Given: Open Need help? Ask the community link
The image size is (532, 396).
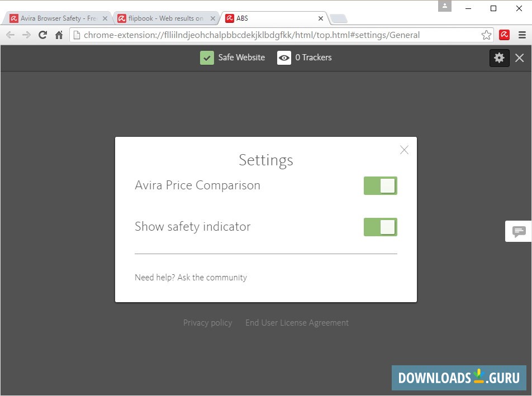Looking at the screenshot, I should pos(191,278).
